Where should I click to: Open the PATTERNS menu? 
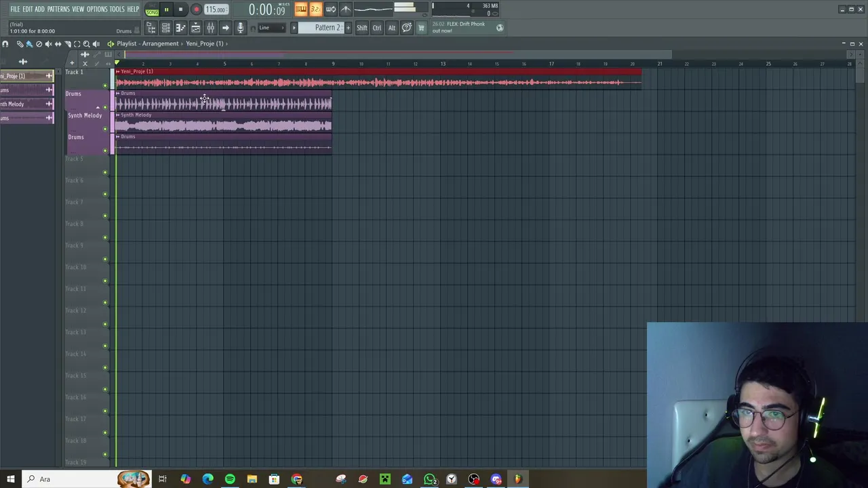58,9
